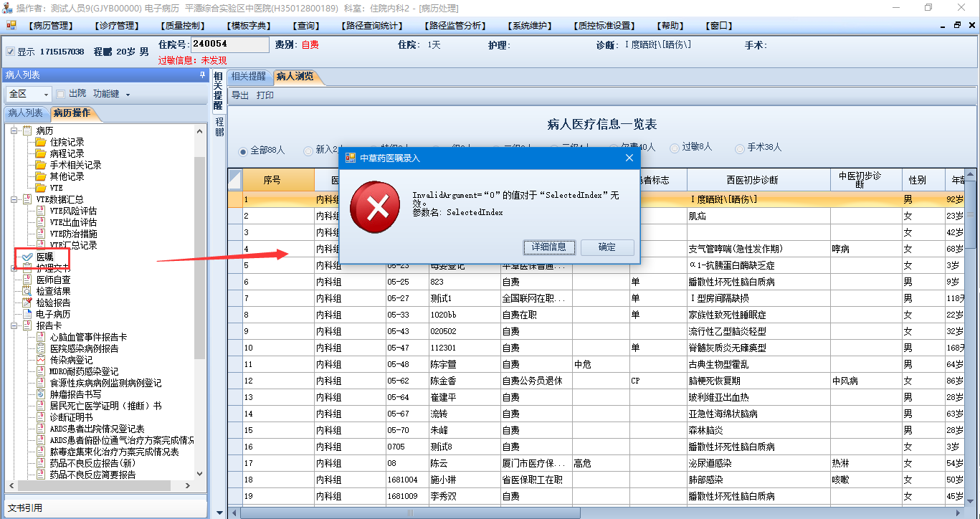Click the VTE风险评估 document icon
This screenshot has width=980, height=519.
tap(41, 211)
